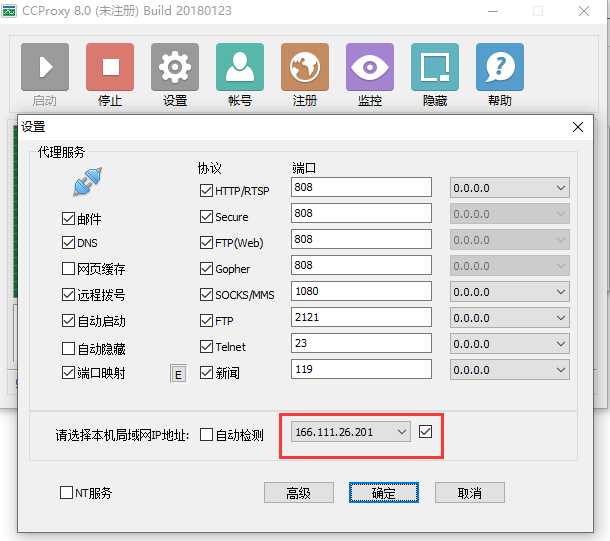Click the Hide (隐藏) toolbar icon
610x541 pixels.
click(435, 67)
